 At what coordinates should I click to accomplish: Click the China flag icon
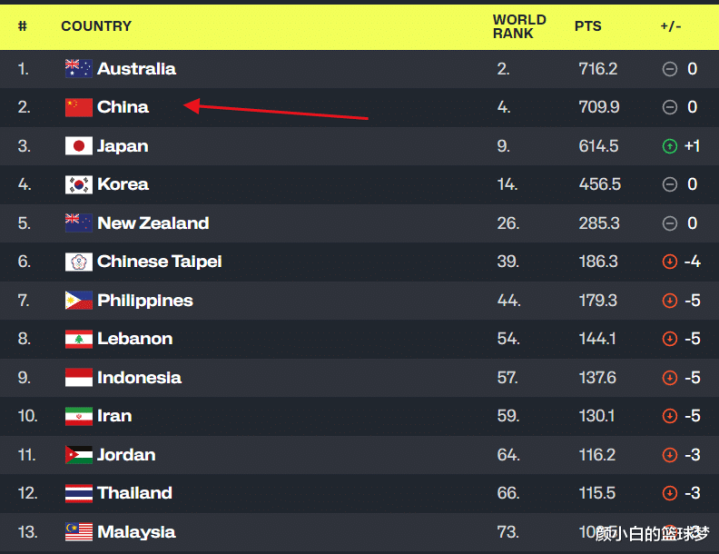pyautogui.click(x=78, y=107)
